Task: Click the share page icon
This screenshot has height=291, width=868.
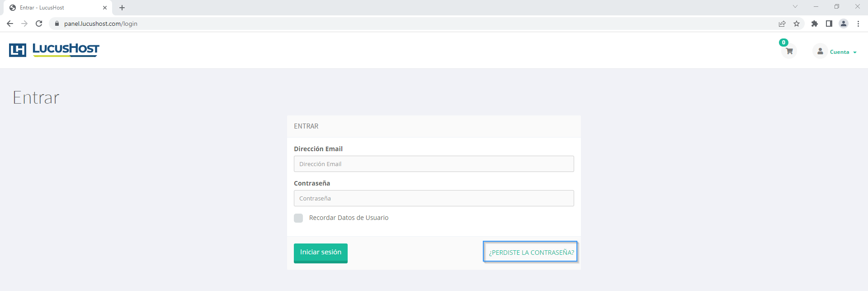Action: 782,24
